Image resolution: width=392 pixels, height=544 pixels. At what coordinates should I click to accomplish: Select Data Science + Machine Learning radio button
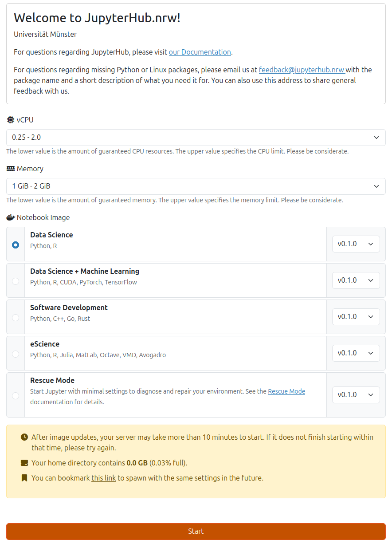pos(16,281)
